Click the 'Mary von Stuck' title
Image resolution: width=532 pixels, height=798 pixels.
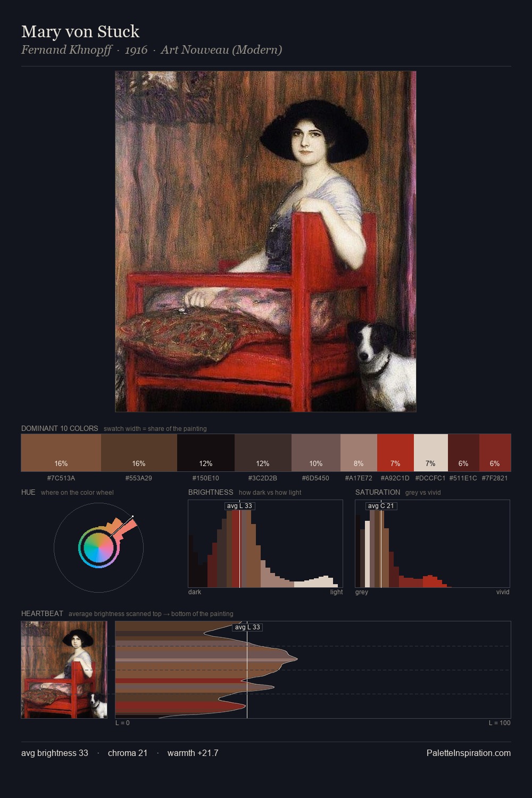pyautogui.click(x=80, y=32)
